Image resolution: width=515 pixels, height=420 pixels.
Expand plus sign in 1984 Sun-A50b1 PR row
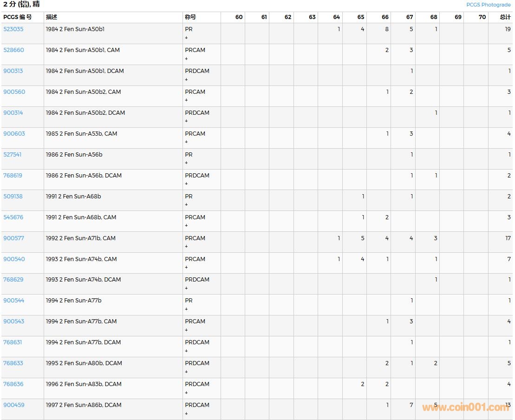[x=187, y=38]
